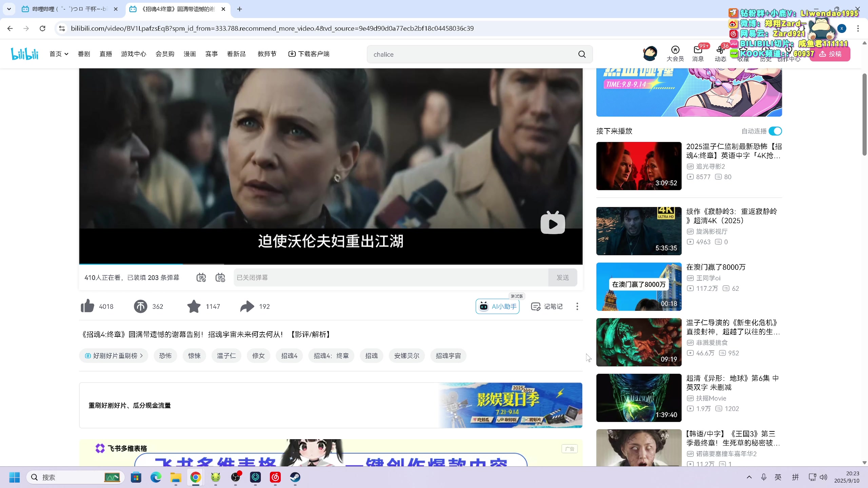This screenshot has height=488, width=868.
Task: Click the search magnifier icon
Action: pos(582,54)
